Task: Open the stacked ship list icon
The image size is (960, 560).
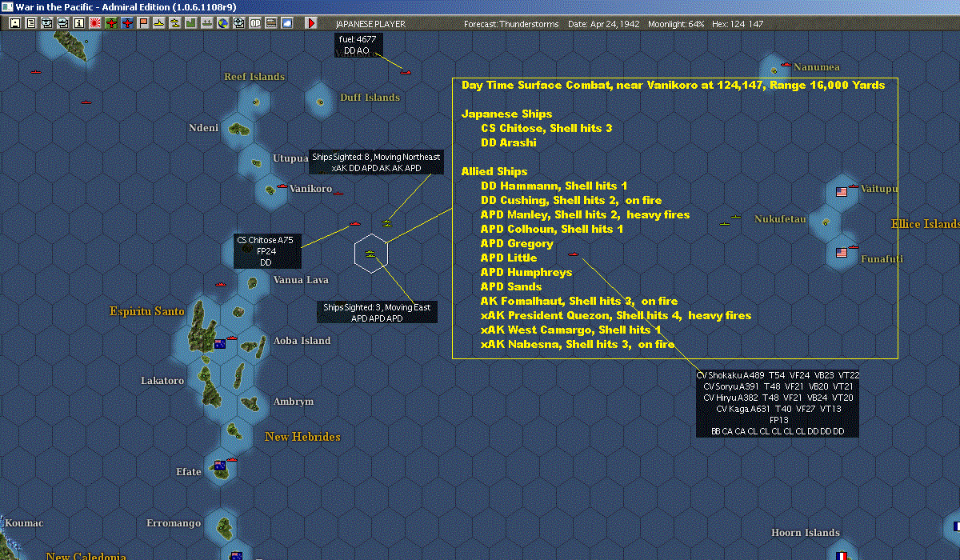Action: tap(62, 23)
